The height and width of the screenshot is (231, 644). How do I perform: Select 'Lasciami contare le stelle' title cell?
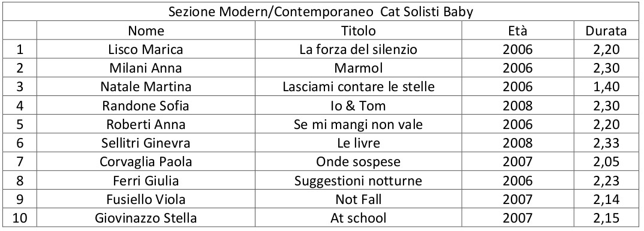358,87
